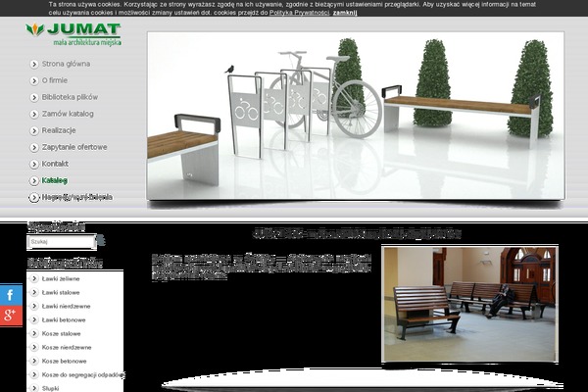Screen dimensions: 588x392
Task: Click arrow icon beside O firmie
Action: (x=34, y=80)
